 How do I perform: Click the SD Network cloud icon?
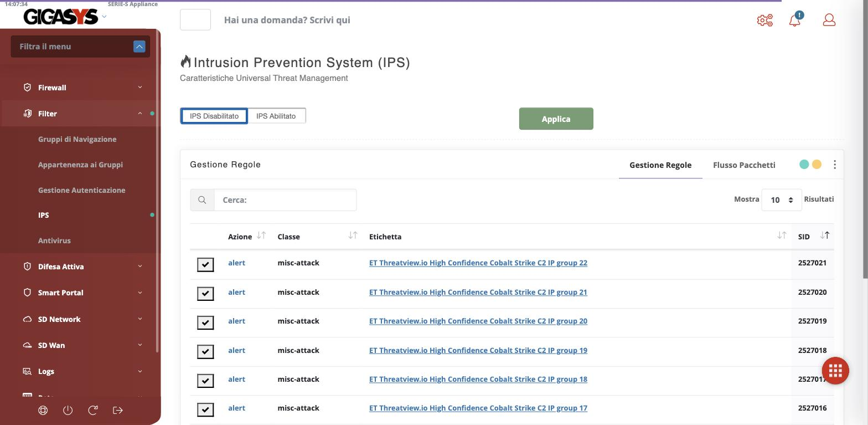27,319
